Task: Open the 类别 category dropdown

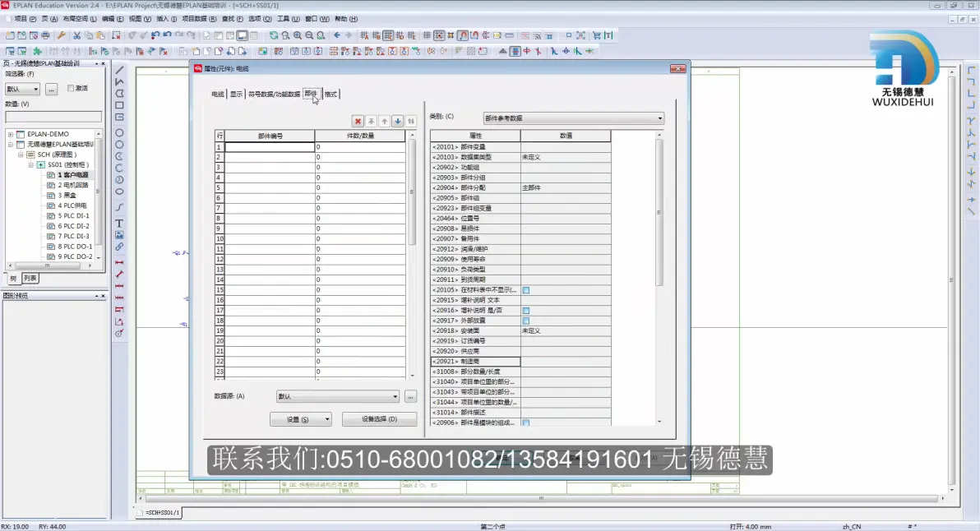Action: pos(574,118)
